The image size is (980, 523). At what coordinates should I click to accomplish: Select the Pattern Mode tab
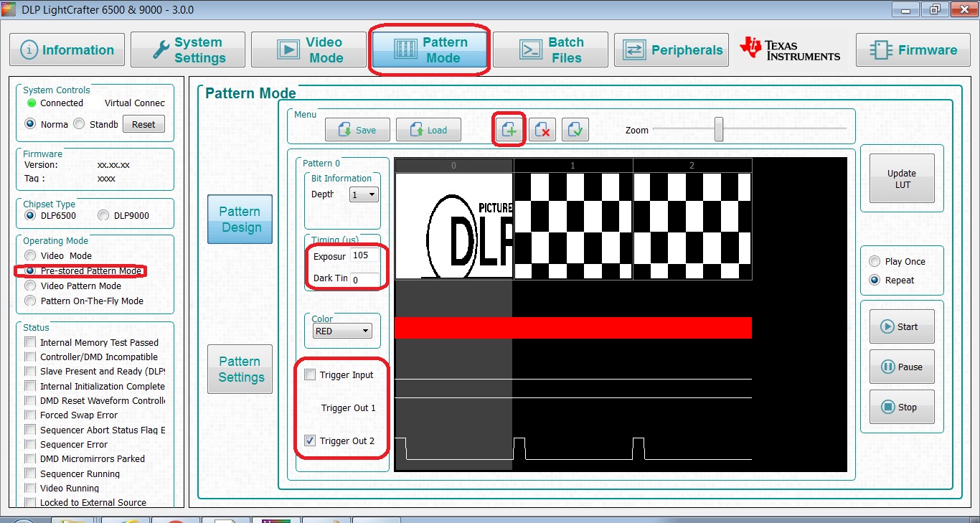(430, 50)
